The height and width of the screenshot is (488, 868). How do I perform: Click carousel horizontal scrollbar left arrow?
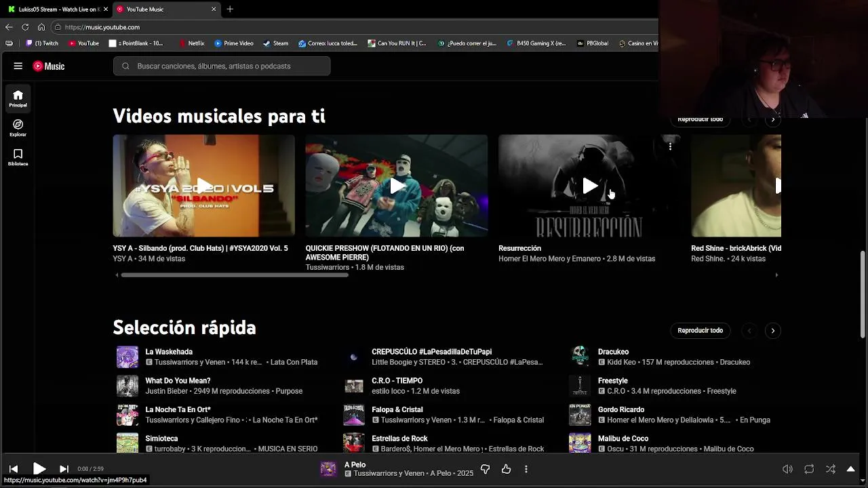tap(117, 275)
